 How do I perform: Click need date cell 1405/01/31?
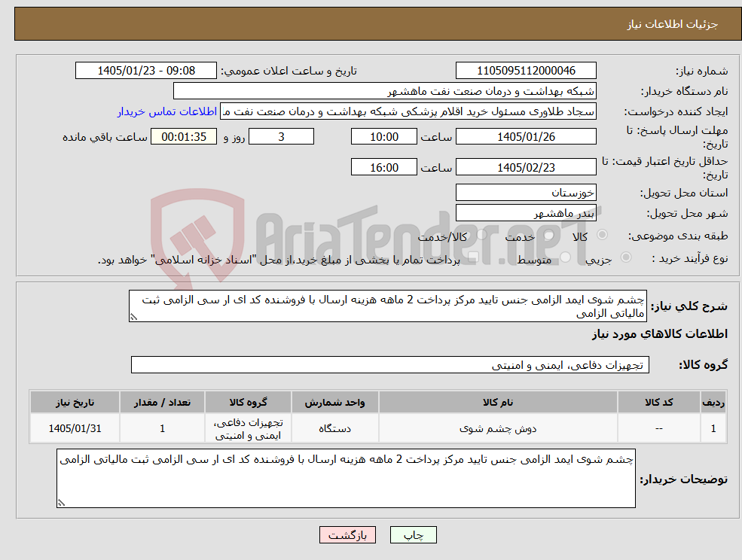[75, 428]
